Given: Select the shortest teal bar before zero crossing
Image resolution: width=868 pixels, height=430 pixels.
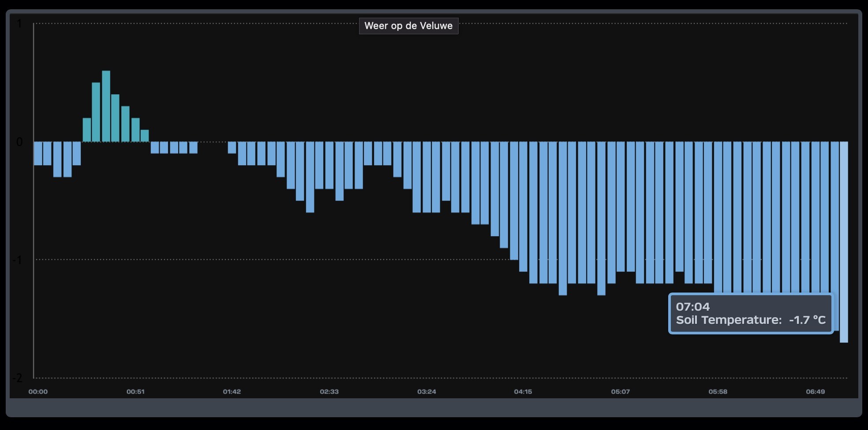Looking at the screenshot, I should tap(145, 136).
